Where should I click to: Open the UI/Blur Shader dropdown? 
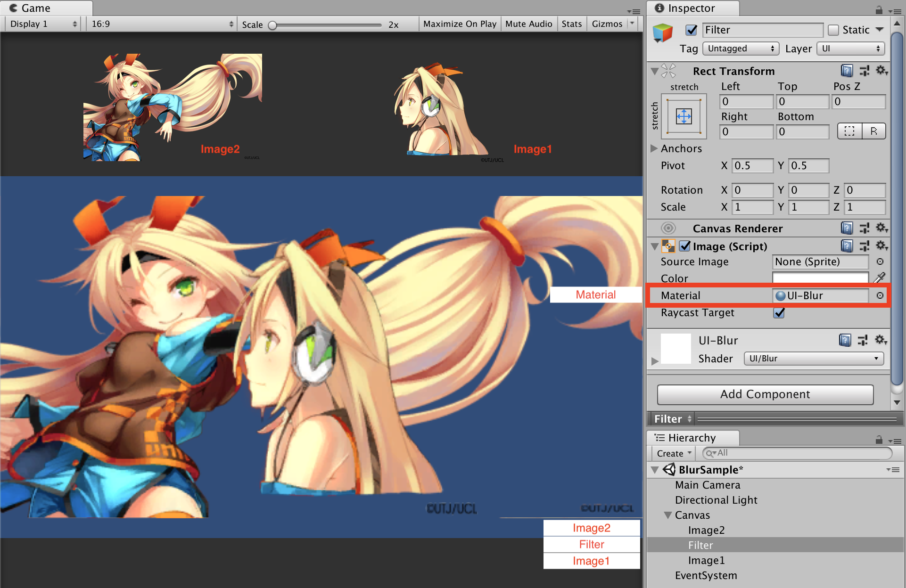pos(813,359)
